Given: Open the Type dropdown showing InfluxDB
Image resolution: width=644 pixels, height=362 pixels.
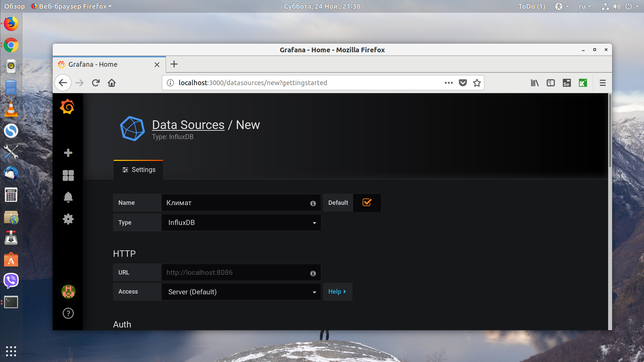Looking at the screenshot, I should point(241,223).
